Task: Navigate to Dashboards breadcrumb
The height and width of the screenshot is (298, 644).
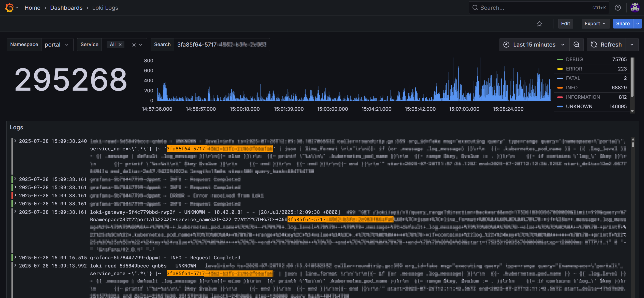Action: click(x=66, y=8)
